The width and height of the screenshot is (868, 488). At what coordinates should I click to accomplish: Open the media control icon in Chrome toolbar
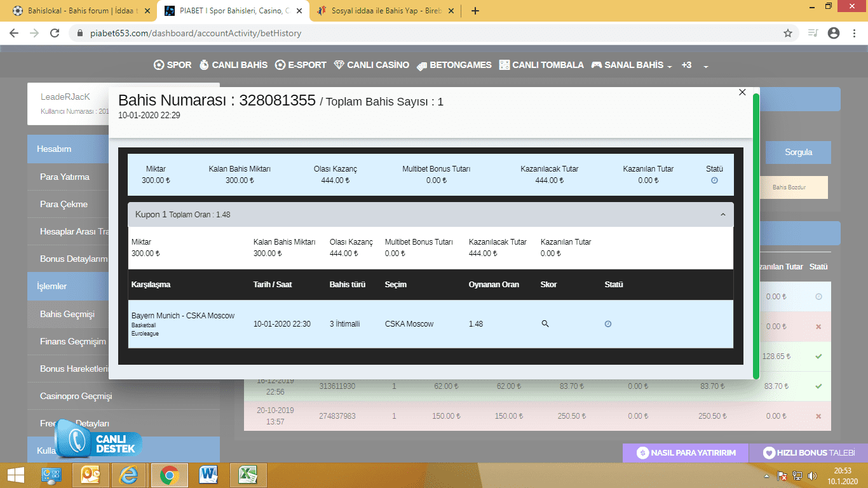(813, 33)
